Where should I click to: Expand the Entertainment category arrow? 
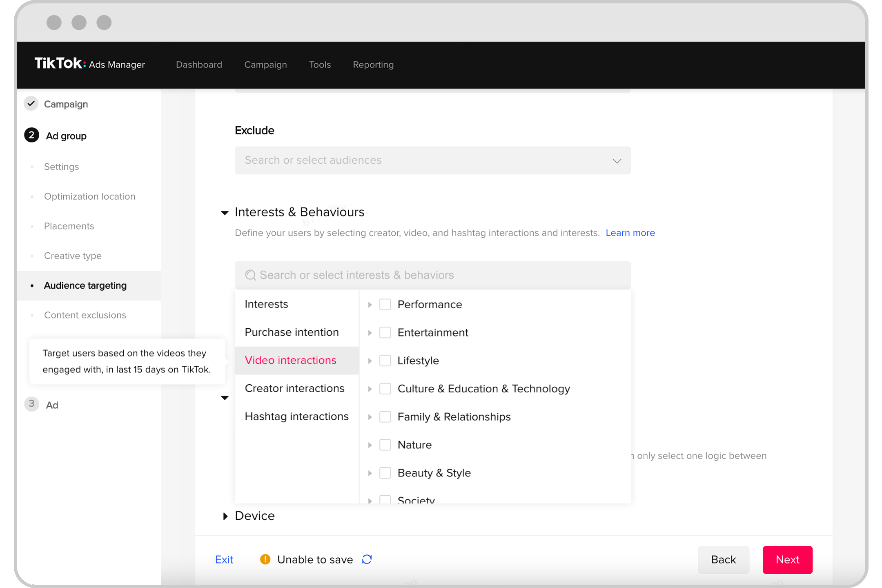tap(370, 333)
